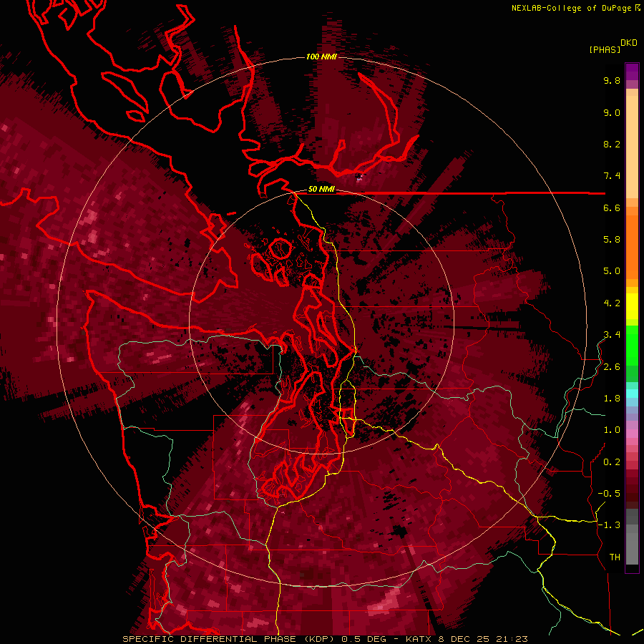
Task: Click the 100 NMI range ring label
Action: [x=321, y=57]
